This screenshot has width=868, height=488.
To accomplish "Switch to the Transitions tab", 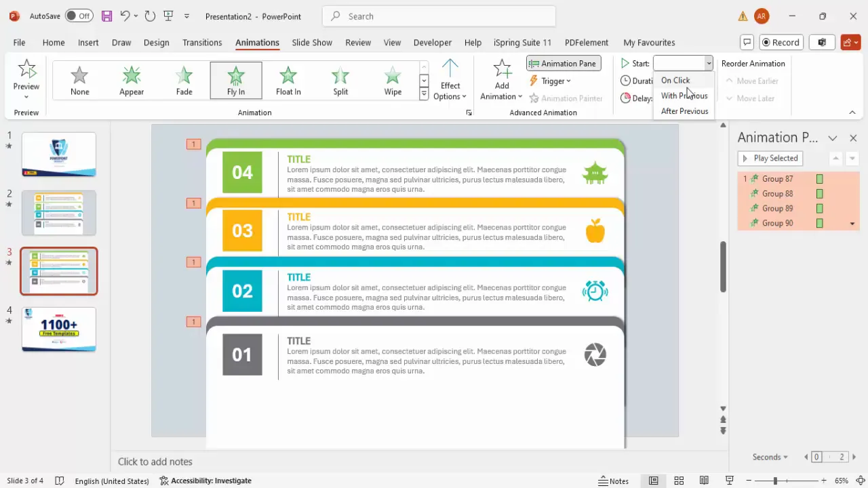I will coord(202,42).
